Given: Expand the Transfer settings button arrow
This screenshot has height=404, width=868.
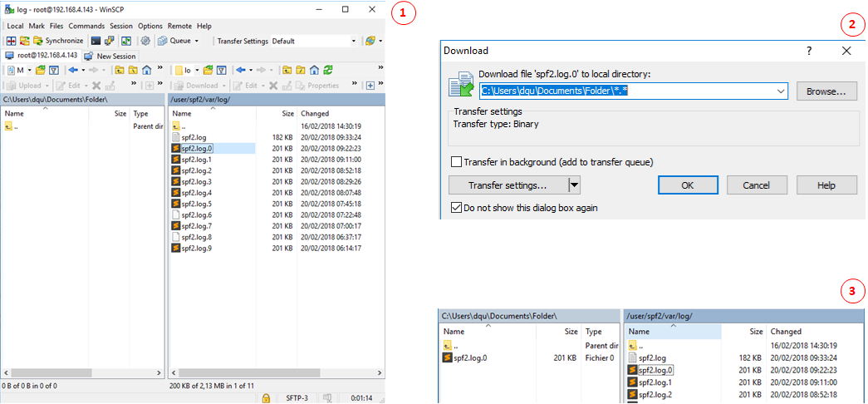Looking at the screenshot, I should (574, 185).
